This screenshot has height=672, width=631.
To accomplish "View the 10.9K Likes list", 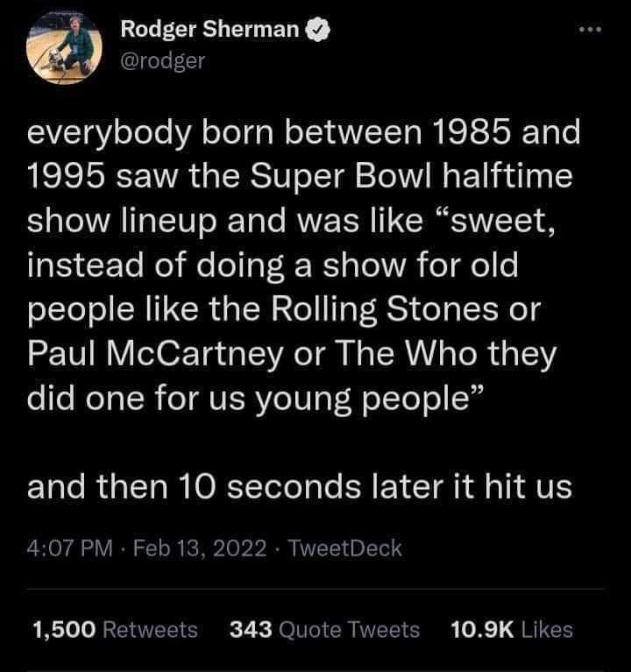I will click(x=510, y=629).
